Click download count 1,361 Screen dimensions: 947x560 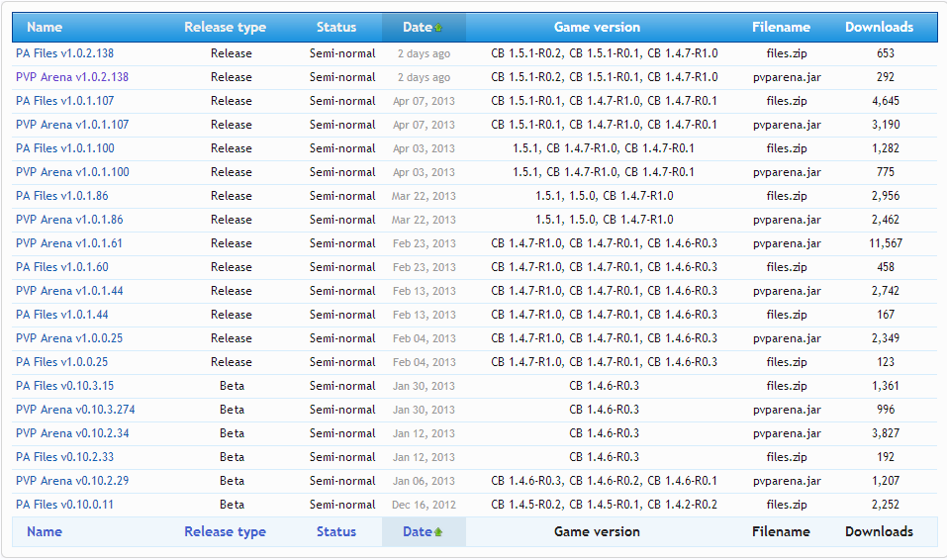click(886, 386)
